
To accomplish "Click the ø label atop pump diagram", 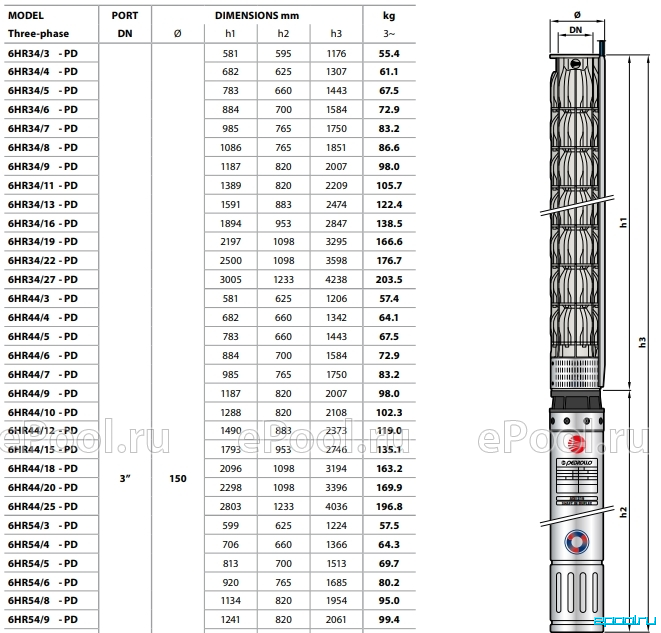I will tap(577, 15).
